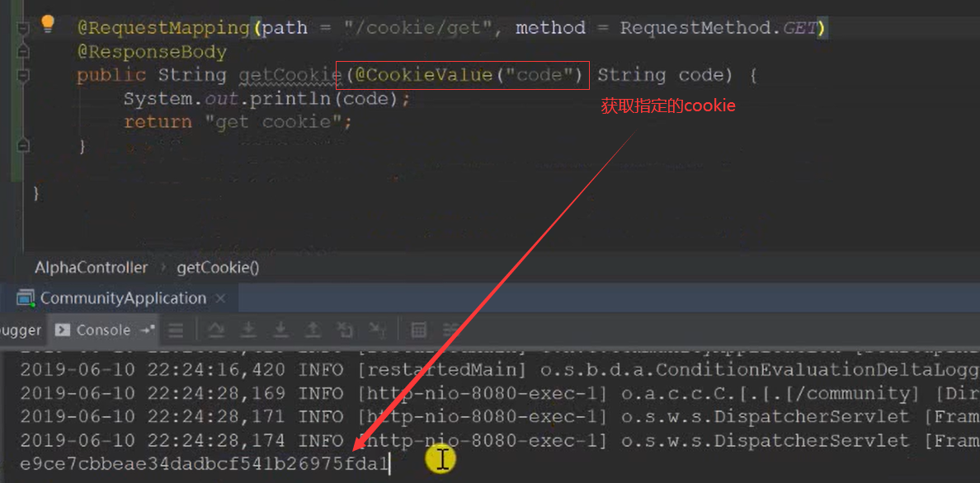980x483 pixels.
Task: Click the getCookie method name
Action: [x=290, y=75]
